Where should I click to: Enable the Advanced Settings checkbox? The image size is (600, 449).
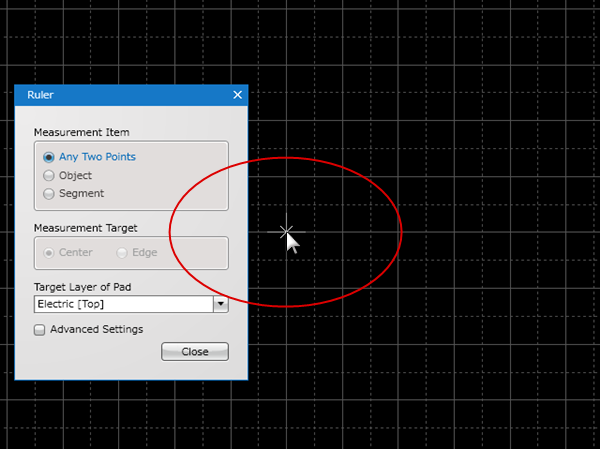point(39,330)
